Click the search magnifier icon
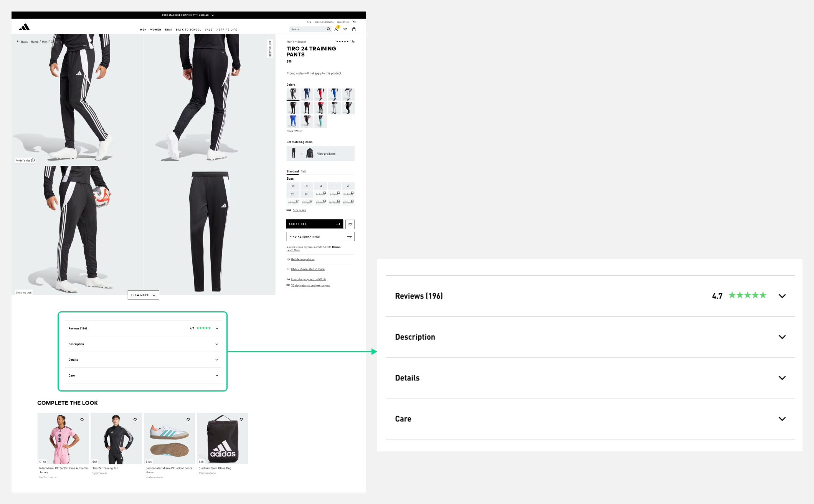The height and width of the screenshot is (504, 814). coord(329,29)
